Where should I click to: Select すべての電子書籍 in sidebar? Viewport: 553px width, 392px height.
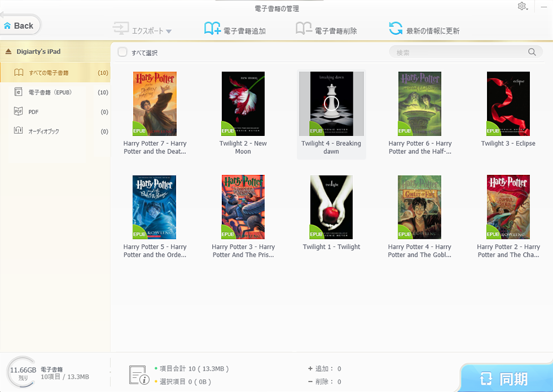[55, 73]
